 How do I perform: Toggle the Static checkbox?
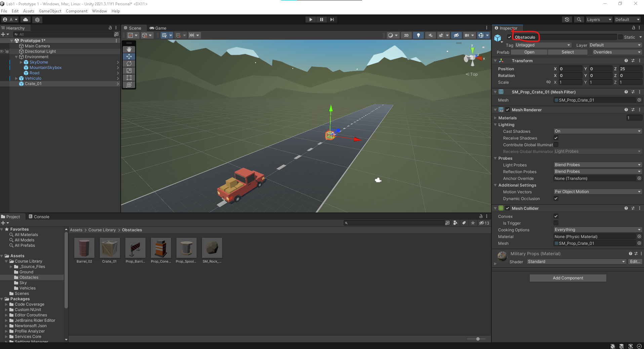point(620,37)
